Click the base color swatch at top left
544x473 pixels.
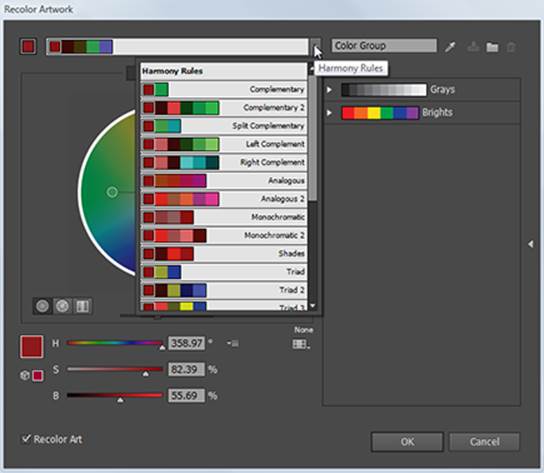click(x=28, y=46)
